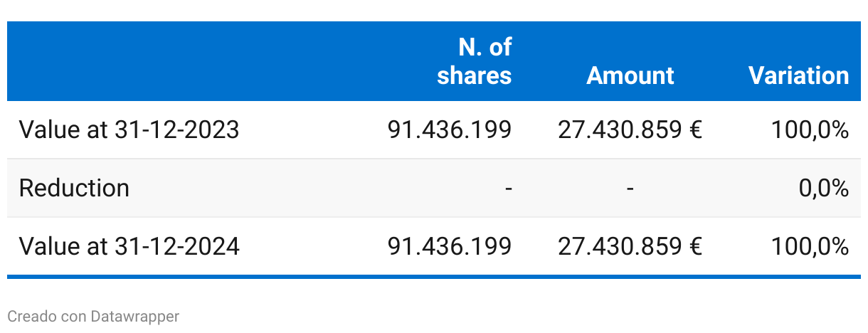Click the Reduction dash under Amount
The width and height of the screenshot is (868, 333).
pyautogui.click(x=630, y=189)
